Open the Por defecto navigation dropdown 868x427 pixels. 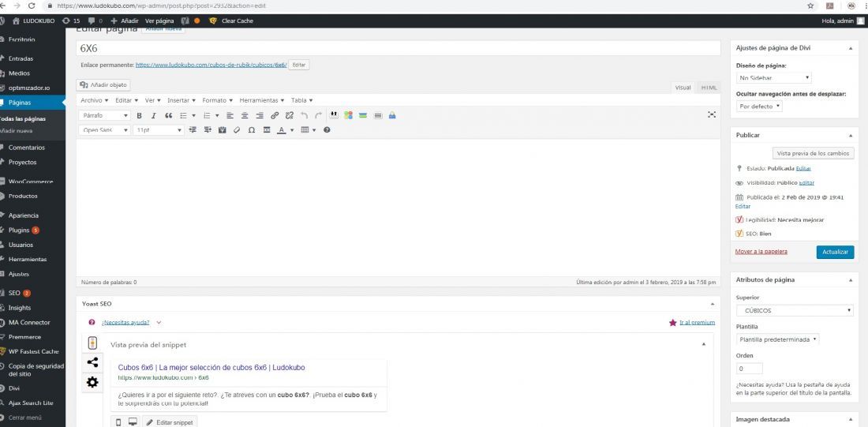click(759, 107)
